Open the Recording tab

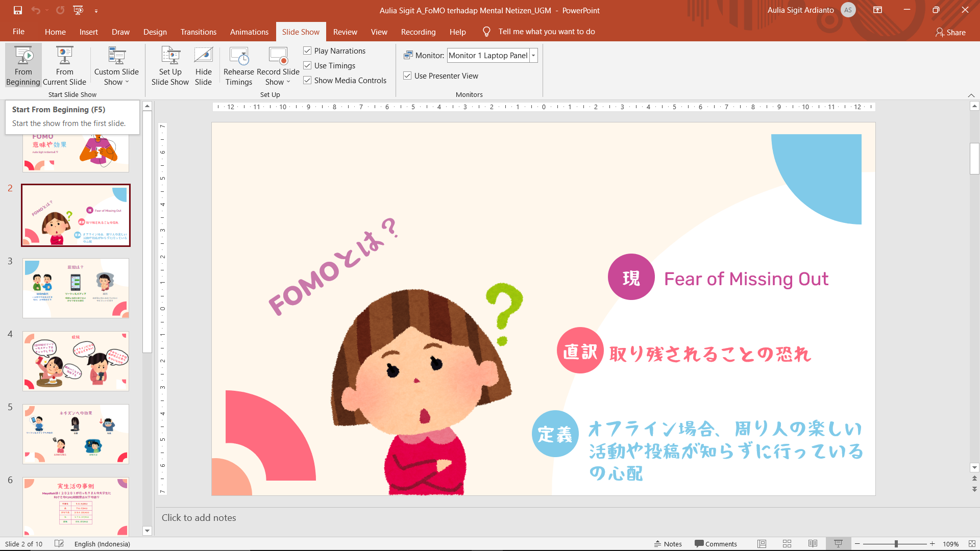coord(418,32)
